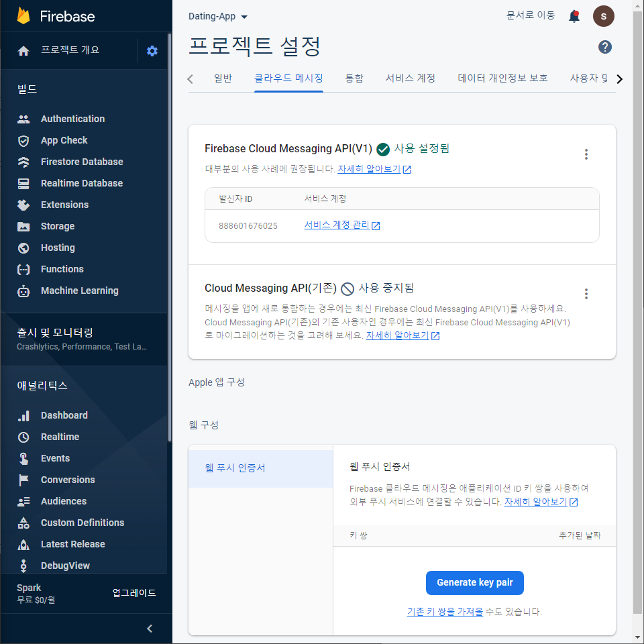Open the Storage menu item
The width and height of the screenshot is (644, 644).
coord(58,226)
